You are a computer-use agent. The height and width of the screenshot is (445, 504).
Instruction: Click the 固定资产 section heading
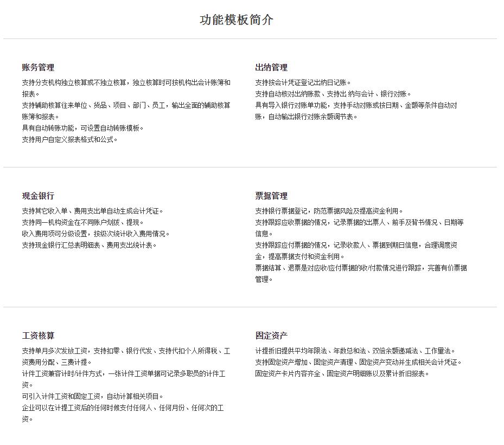click(271, 336)
